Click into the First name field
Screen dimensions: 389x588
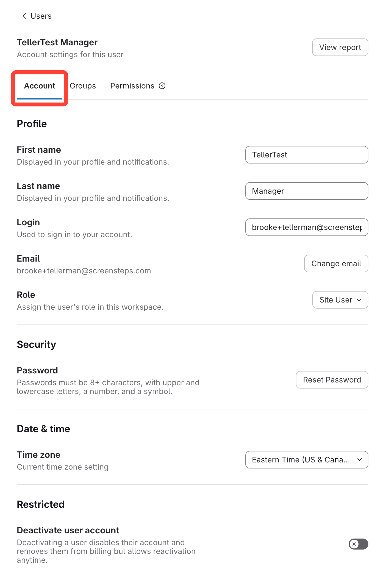point(306,155)
